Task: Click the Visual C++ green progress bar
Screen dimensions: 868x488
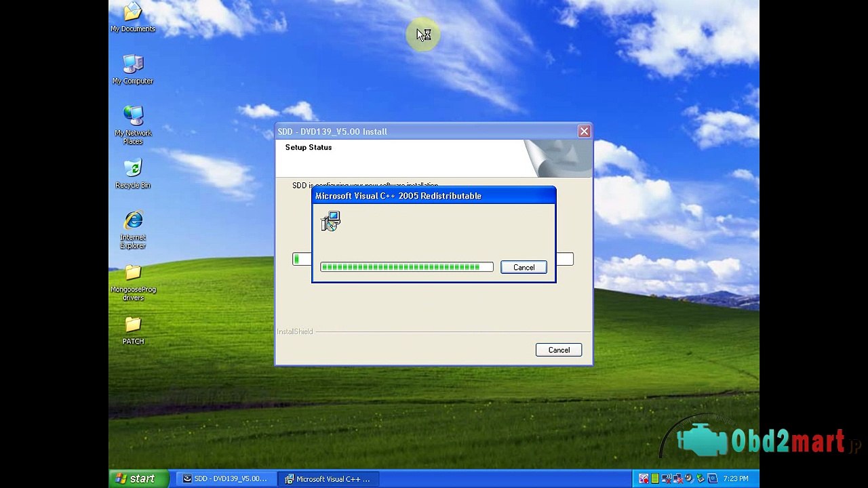Action: (x=407, y=267)
